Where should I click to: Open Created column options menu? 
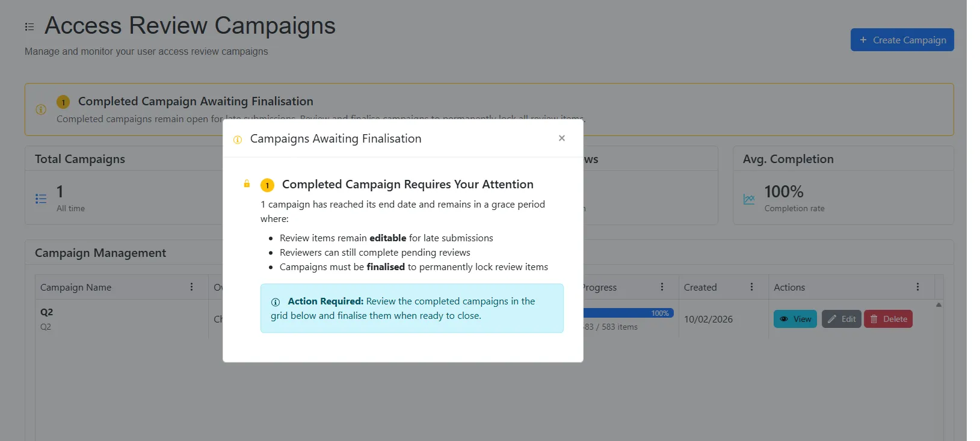[x=751, y=287]
